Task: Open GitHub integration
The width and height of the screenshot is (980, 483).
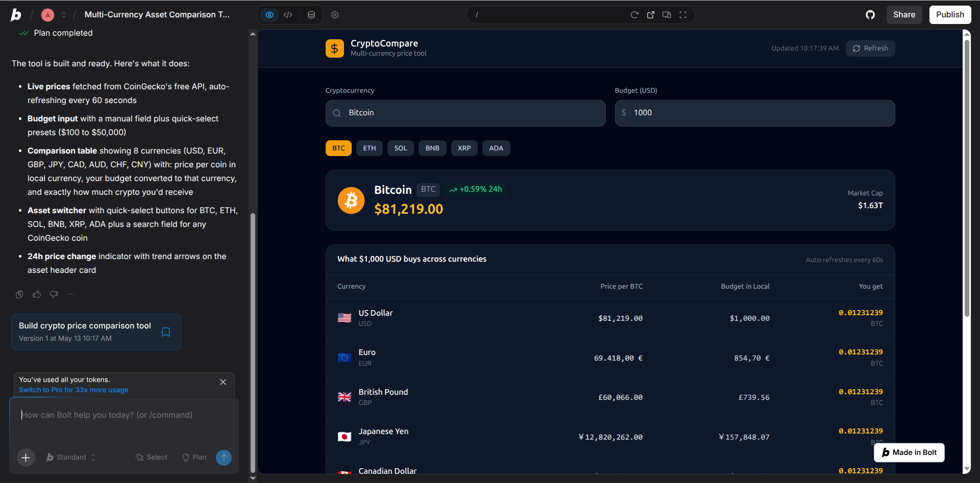Action: tap(870, 15)
